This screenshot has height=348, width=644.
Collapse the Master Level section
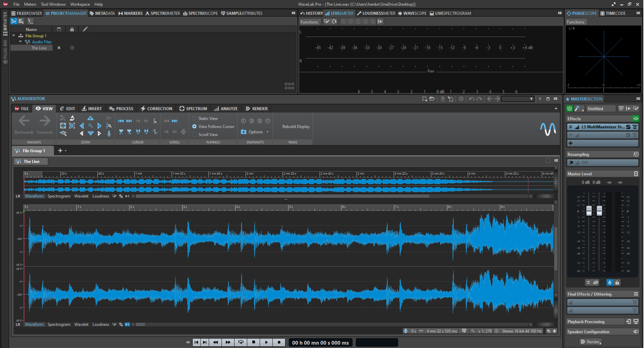point(636,174)
